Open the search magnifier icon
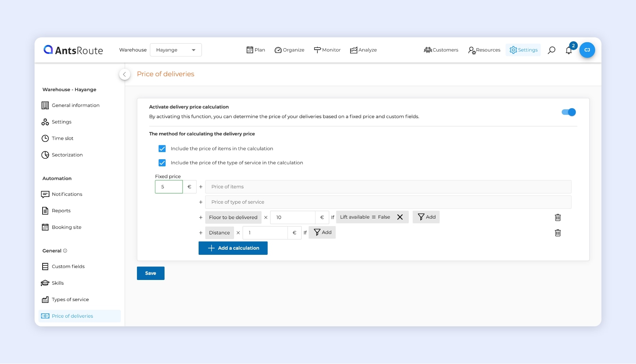 551,50
